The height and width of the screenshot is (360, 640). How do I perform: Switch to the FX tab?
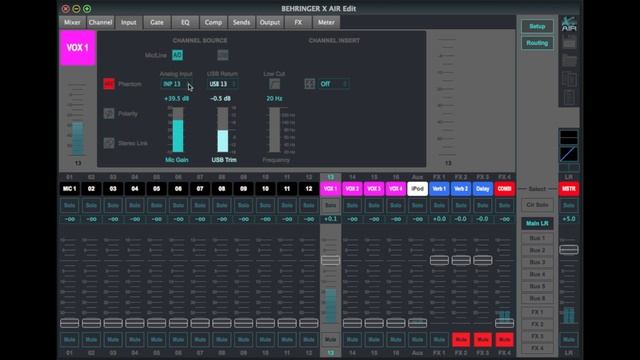click(298, 22)
